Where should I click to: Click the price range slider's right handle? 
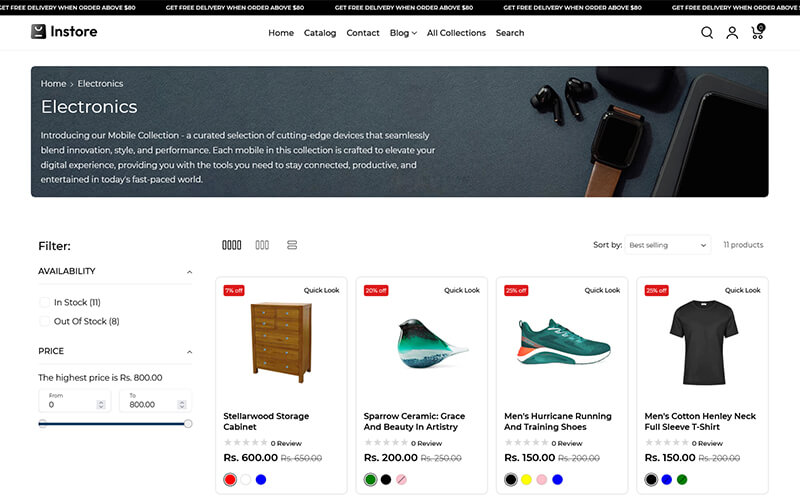(x=188, y=424)
